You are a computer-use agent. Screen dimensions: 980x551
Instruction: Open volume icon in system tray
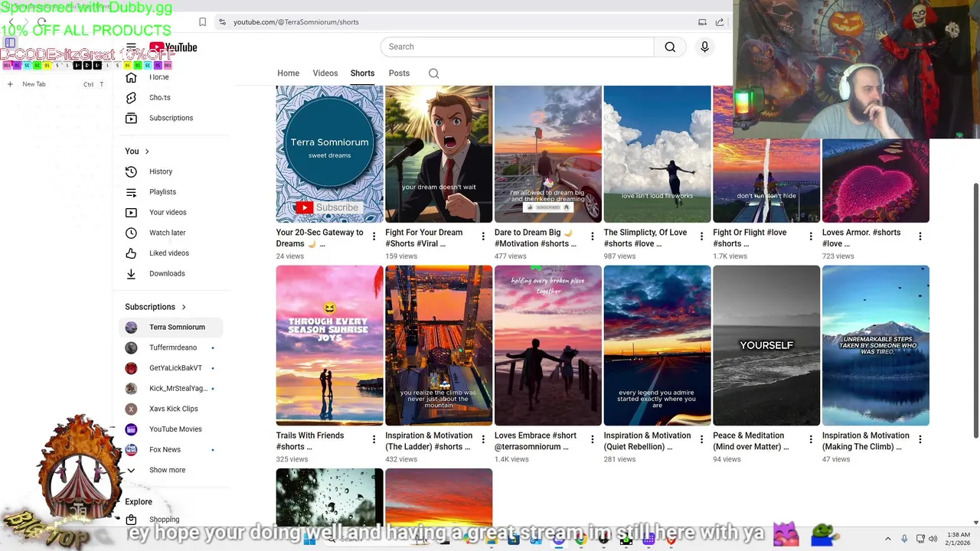click(933, 539)
